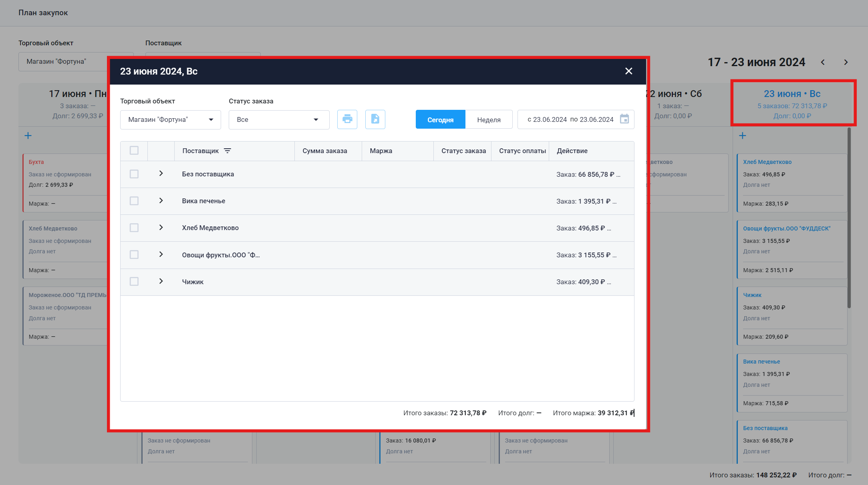Check the Без поставщика row checkbox
868x485 pixels.
tap(134, 174)
